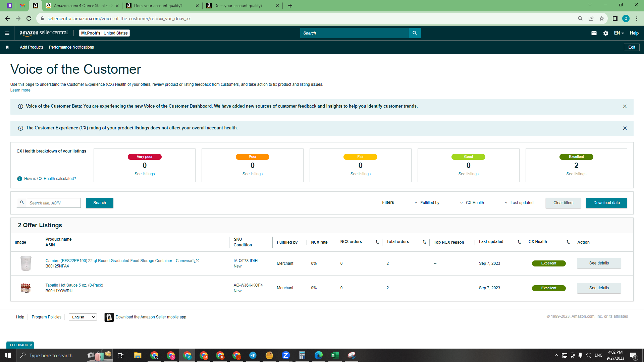Click the Seller Central header search field
The height and width of the screenshot is (362, 644).
pyautogui.click(x=355, y=33)
